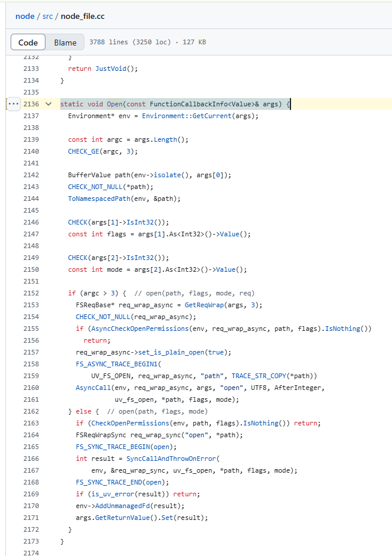392x556 pixels.
Task: Click Value on line 2147
Action: [x=230, y=234]
